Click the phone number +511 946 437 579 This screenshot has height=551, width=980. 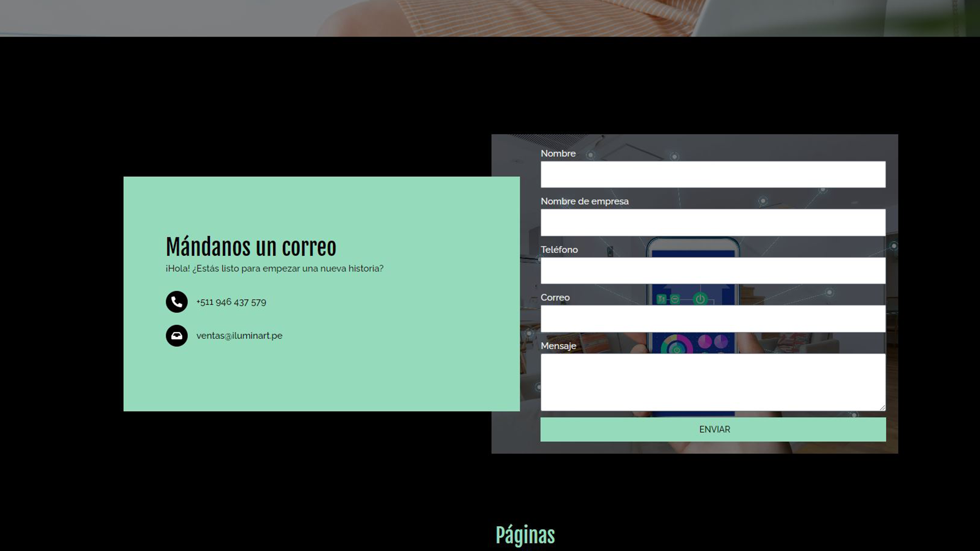click(230, 302)
